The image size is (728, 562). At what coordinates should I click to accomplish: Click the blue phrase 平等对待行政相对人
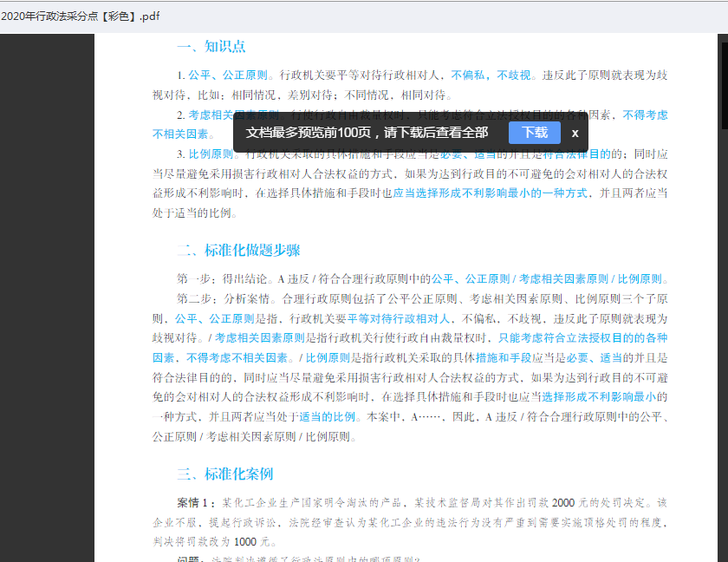399,318
